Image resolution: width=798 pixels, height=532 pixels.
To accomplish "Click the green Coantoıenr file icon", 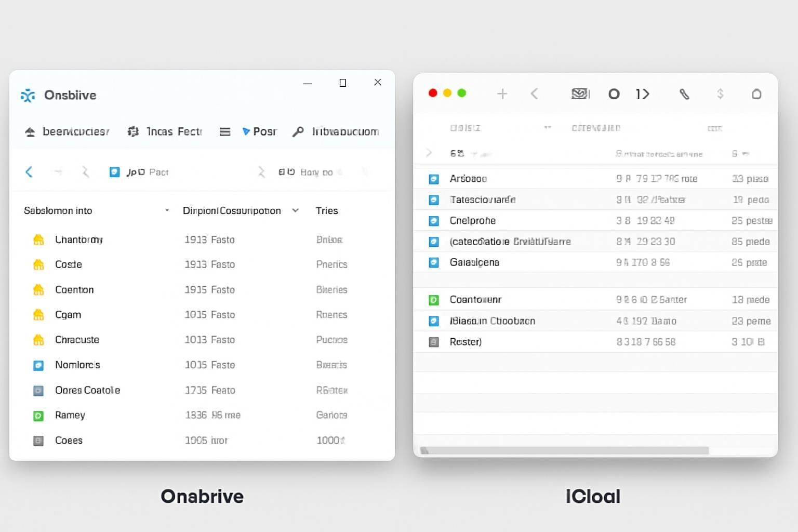I will pyautogui.click(x=434, y=300).
